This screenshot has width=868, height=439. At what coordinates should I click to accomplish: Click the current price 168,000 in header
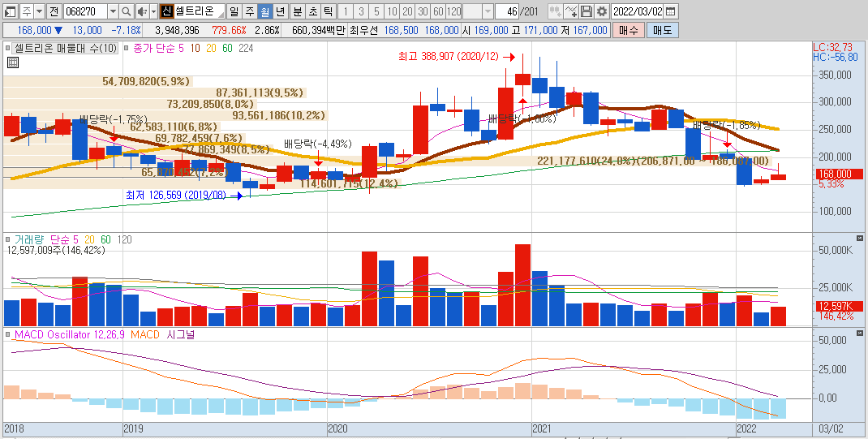(x=34, y=31)
